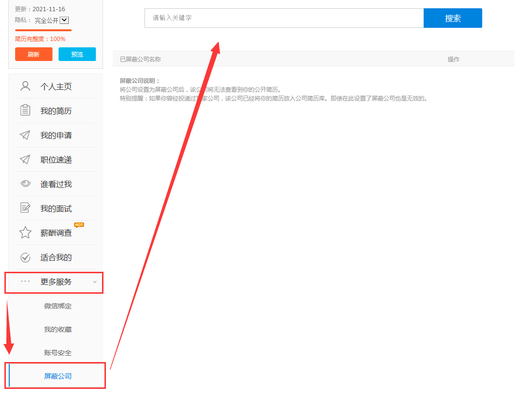Click the 简历完整度：100% text
Screen dimensions: 532x404
coord(40,39)
